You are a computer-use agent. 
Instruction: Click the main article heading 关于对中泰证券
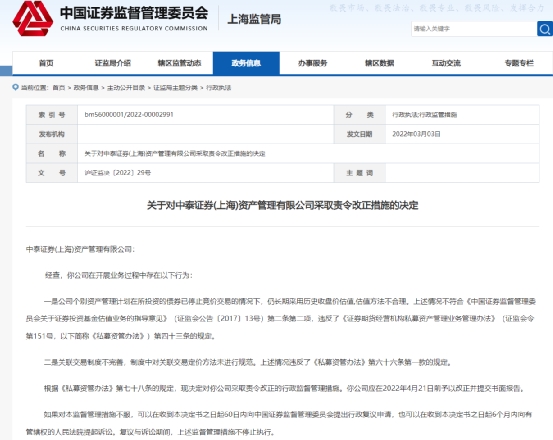tap(282, 205)
